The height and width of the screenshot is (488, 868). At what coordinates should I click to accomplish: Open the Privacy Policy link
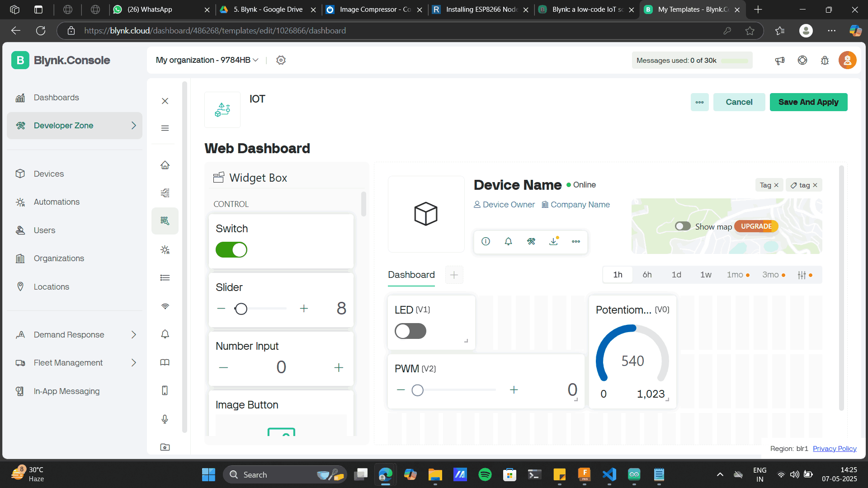(x=835, y=449)
